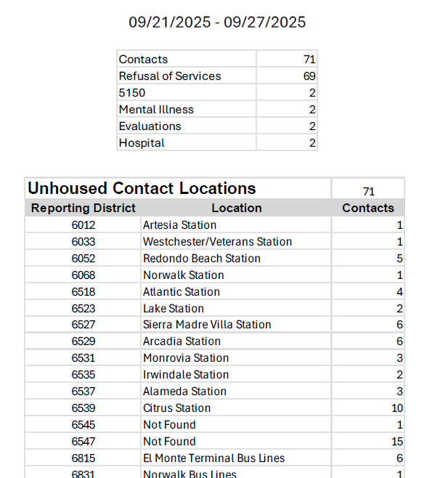The width and height of the screenshot is (448, 478).
Task: Click the Sierra Madre Villa Station cell
Action: click(x=207, y=325)
